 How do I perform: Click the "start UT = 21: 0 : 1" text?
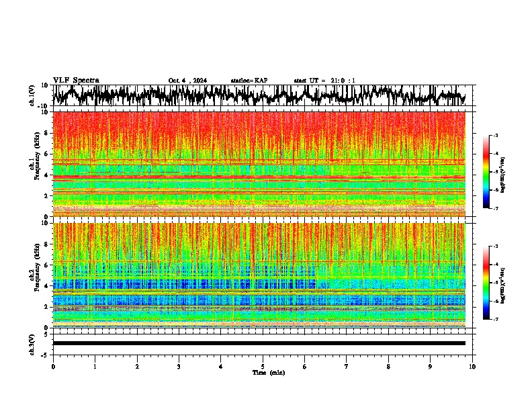pos(324,81)
